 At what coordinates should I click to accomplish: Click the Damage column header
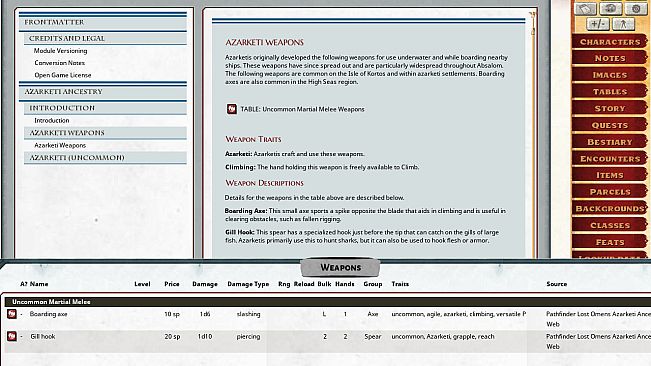pos(205,284)
